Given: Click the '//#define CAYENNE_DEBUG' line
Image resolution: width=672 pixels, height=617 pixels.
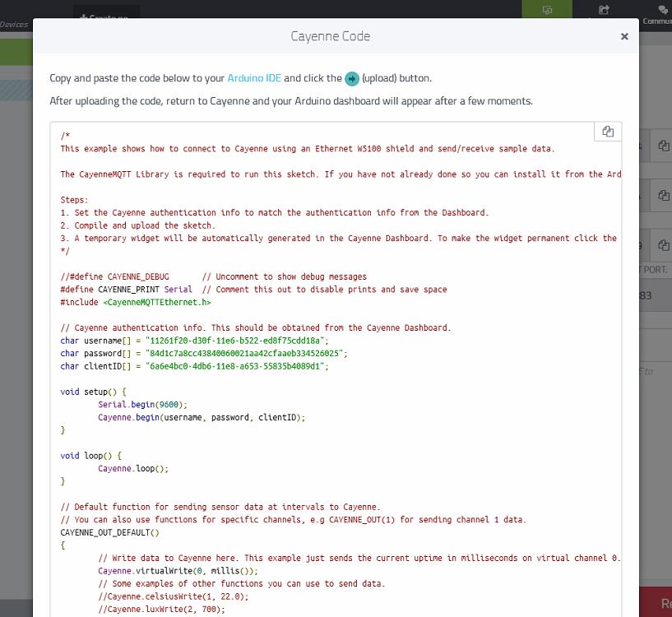Looking at the screenshot, I should pos(213,276).
